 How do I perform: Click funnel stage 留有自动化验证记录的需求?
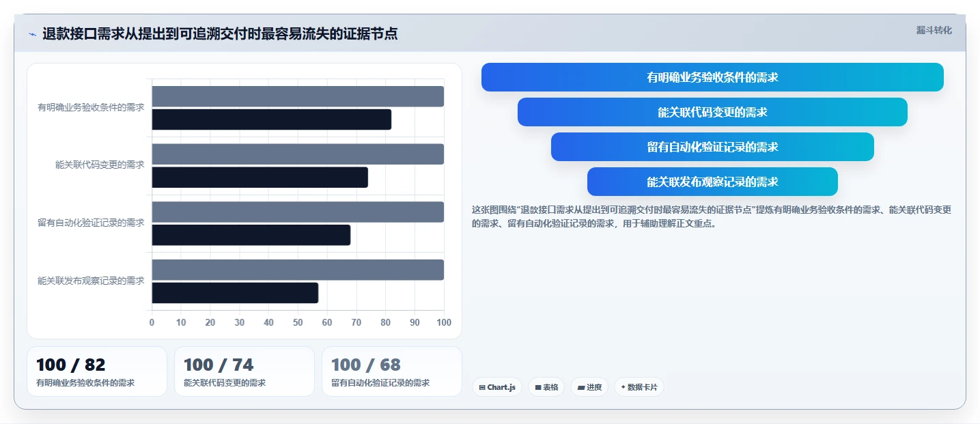(712, 147)
